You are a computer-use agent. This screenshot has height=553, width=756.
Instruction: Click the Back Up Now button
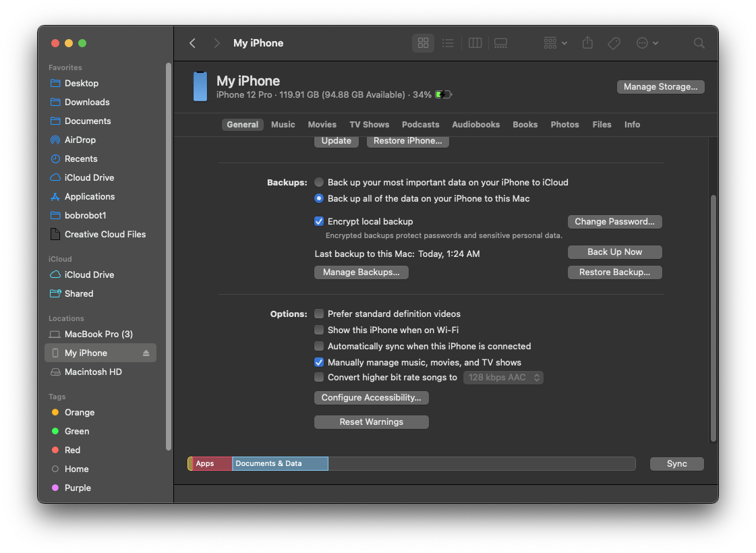point(614,252)
